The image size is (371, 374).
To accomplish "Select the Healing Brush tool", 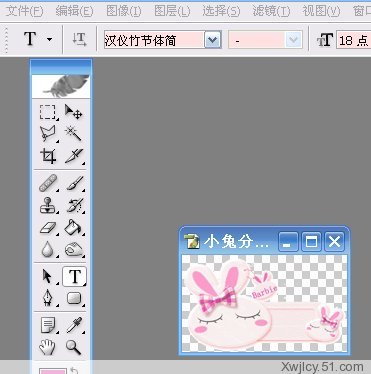I will coord(48,183).
